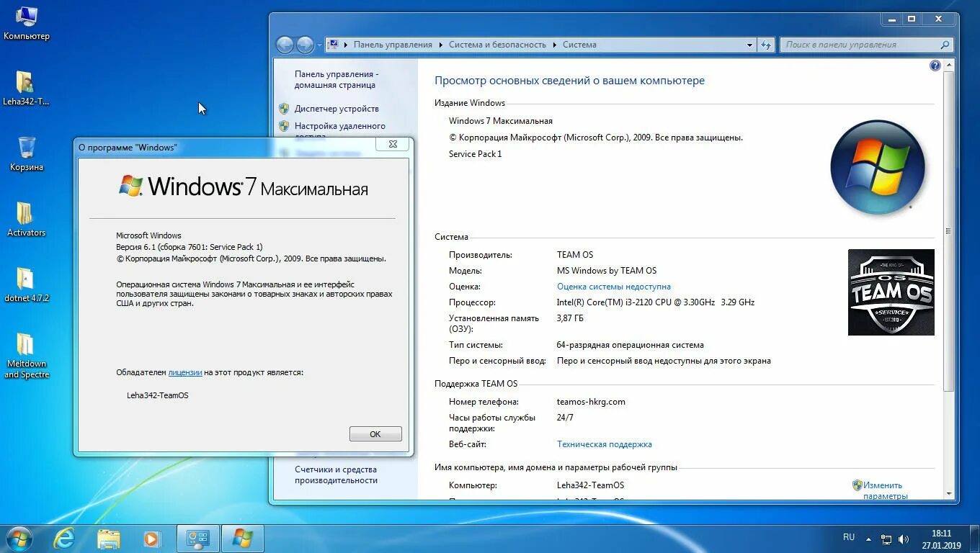Screen dimensions: 980x553
Task: Select the Meltdown and Spectre folder
Action: tap(26, 356)
